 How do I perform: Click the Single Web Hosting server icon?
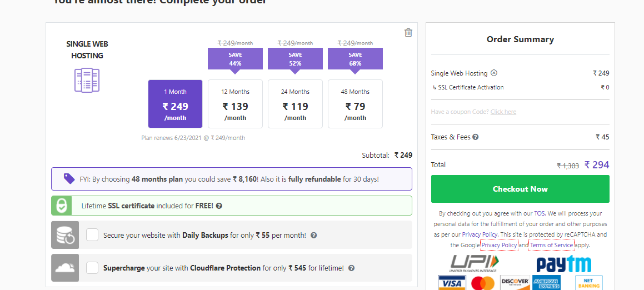[x=87, y=80]
